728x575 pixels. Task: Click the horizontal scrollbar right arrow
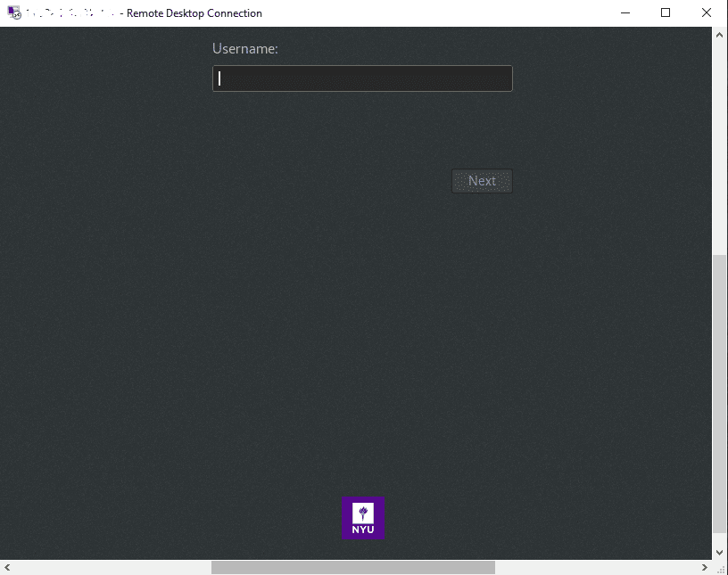pos(705,568)
